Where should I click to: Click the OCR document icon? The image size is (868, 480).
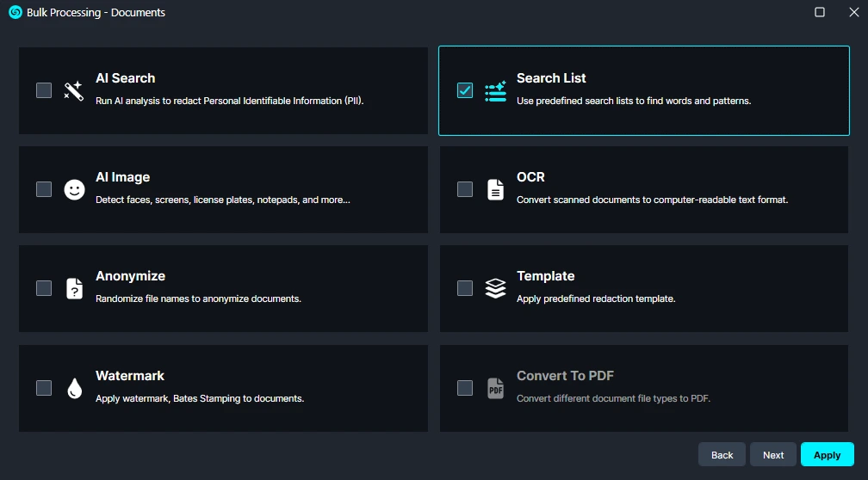point(495,189)
